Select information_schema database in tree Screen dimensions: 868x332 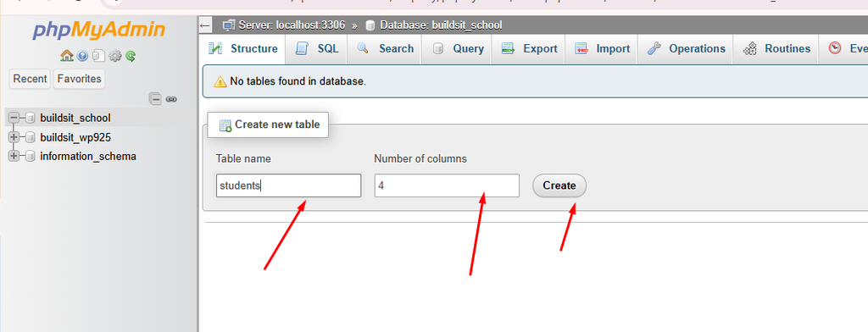pos(88,156)
